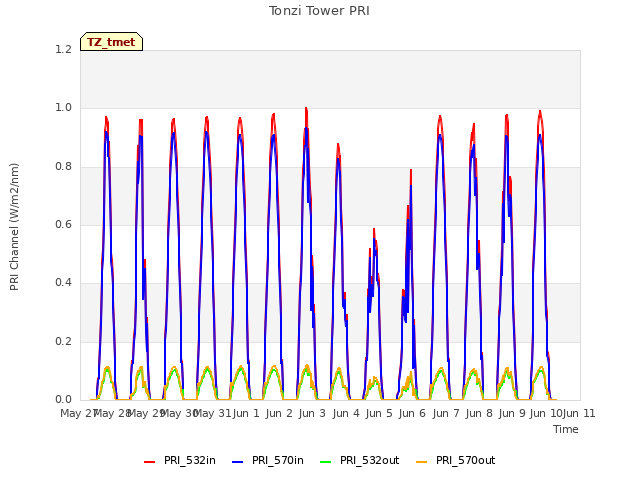Click the May 31 x-axis tick label
Image resolution: width=640 pixels, height=480 pixels.
coord(212,413)
